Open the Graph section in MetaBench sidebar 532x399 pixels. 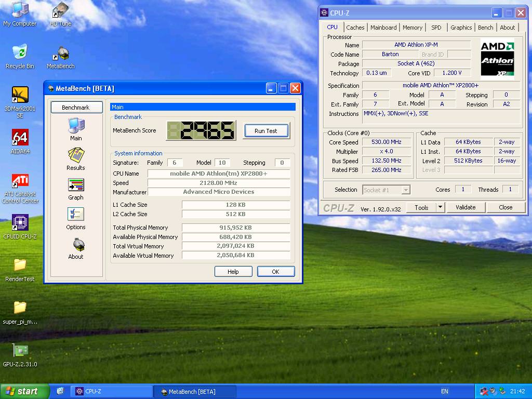(76, 189)
